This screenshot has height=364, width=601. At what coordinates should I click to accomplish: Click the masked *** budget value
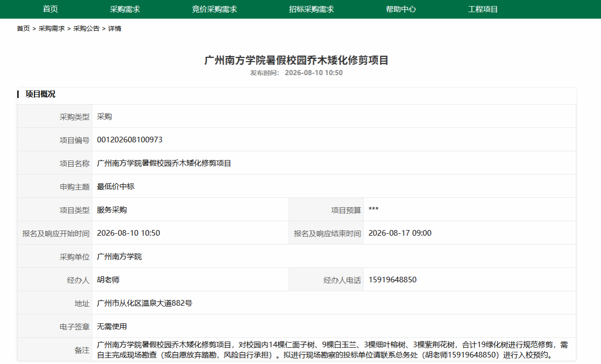tap(373, 210)
